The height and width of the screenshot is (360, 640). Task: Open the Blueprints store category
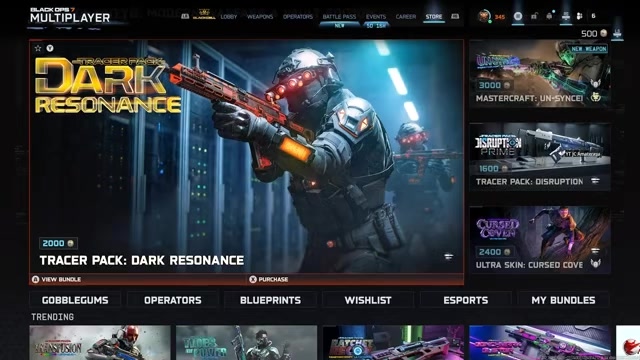[x=270, y=300]
